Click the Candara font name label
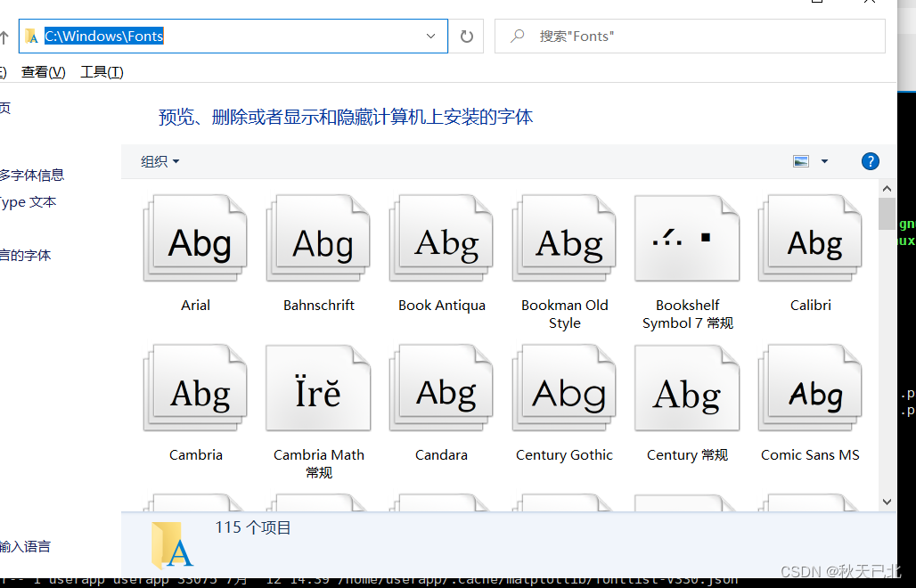 coord(441,455)
